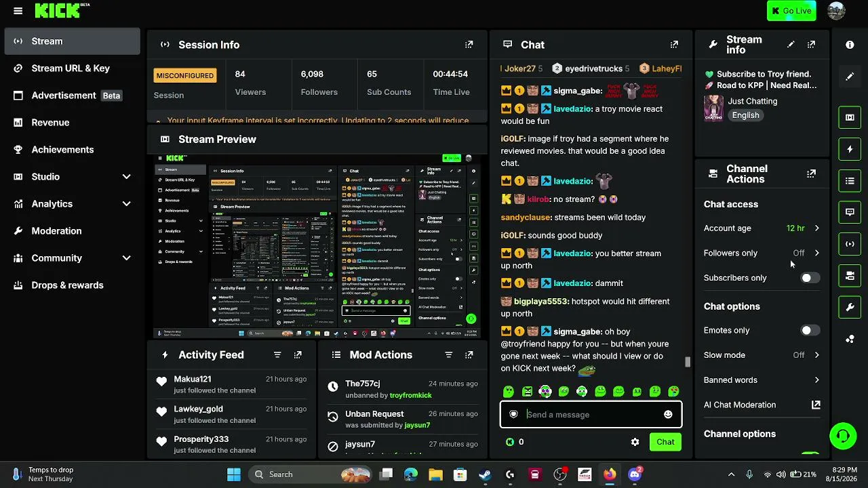Screen dimensions: 868x488
Task: Toggle Emotes only chat
Action: (810, 331)
